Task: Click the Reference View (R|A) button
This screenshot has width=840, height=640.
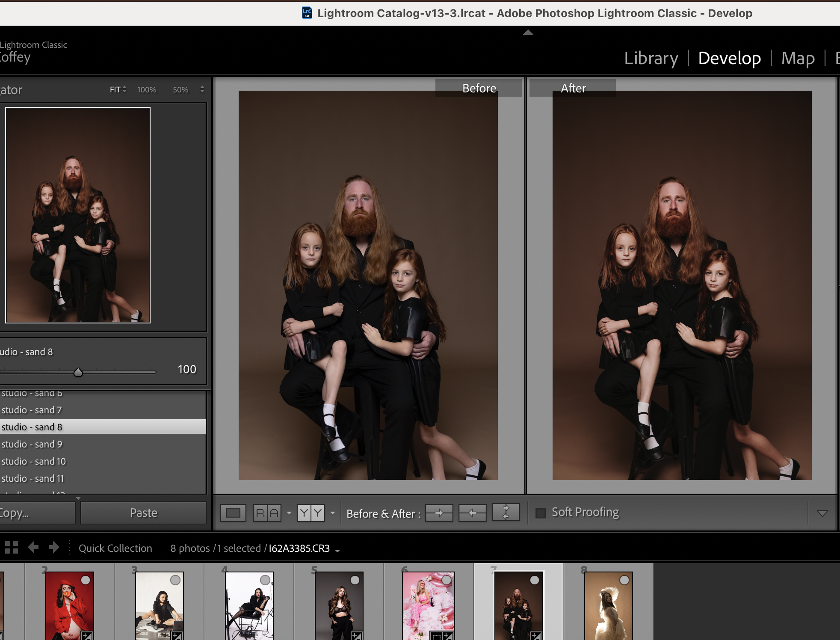Action: click(267, 513)
